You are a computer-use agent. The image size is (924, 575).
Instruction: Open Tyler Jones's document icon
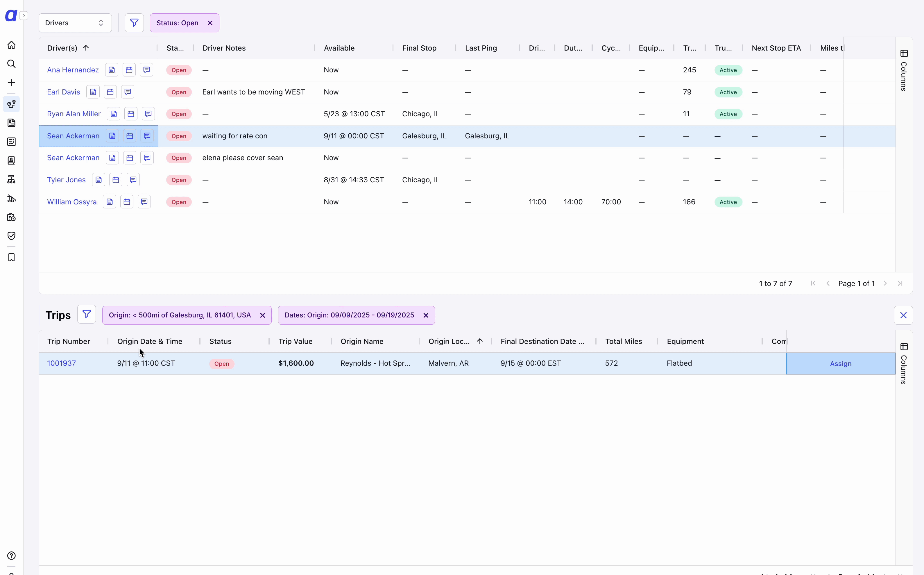point(99,180)
